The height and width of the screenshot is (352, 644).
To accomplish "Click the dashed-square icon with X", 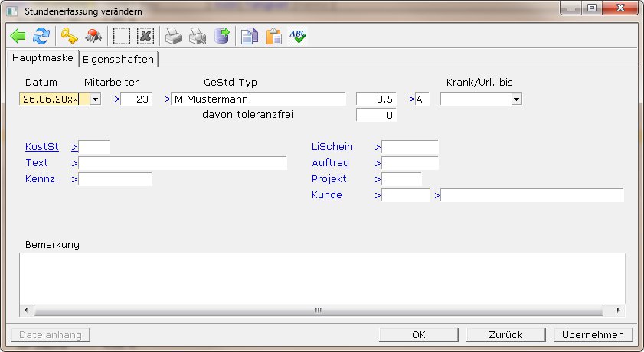I will [145, 36].
